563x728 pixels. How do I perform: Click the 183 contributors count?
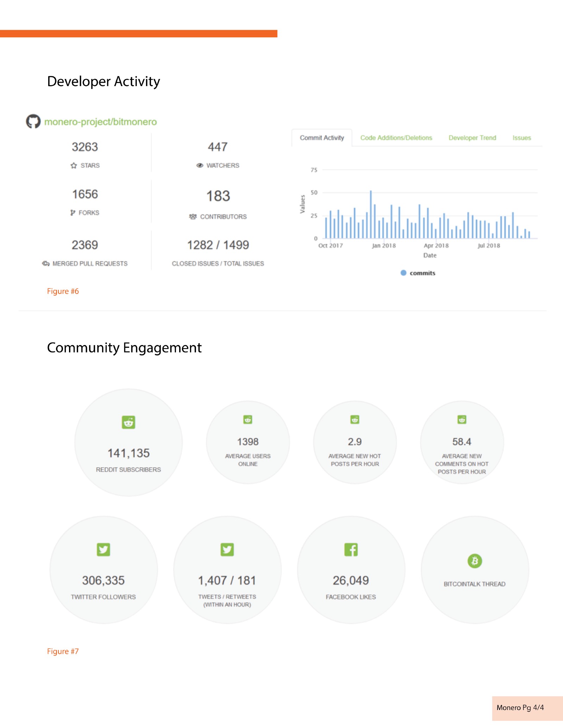[218, 196]
